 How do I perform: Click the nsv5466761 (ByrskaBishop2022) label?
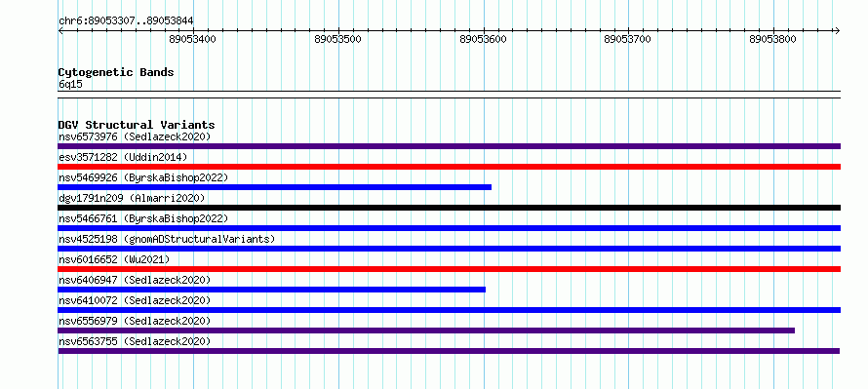coord(143,218)
